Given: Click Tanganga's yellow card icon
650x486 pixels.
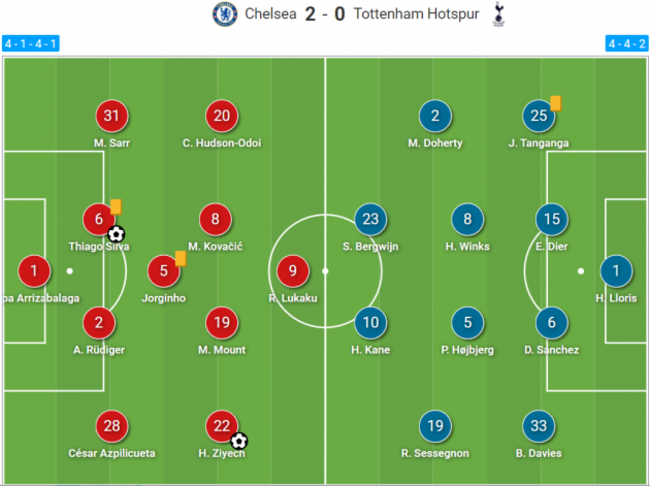Looking at the screenshot, I should point(555,102).
